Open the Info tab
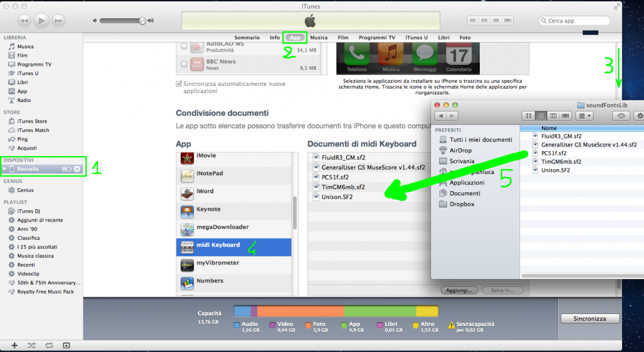The height and width of the screenshot is (352, 644). tap(275, 38)
